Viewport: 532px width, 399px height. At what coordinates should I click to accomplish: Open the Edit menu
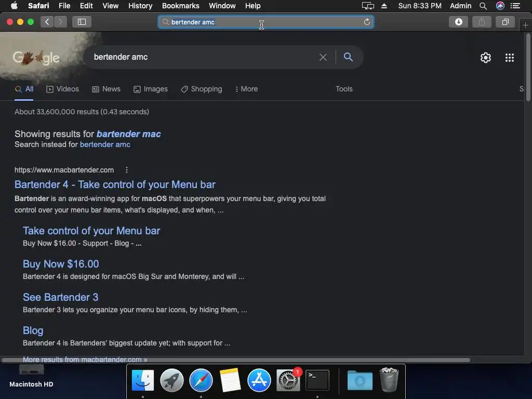(86, 6)
